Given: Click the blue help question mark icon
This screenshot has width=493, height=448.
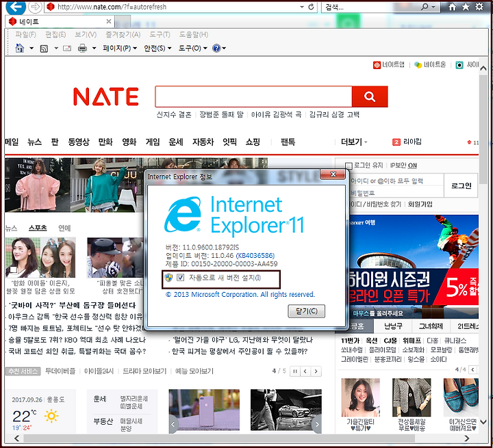Looking at the screenshot, I should (x=216, y=48).
